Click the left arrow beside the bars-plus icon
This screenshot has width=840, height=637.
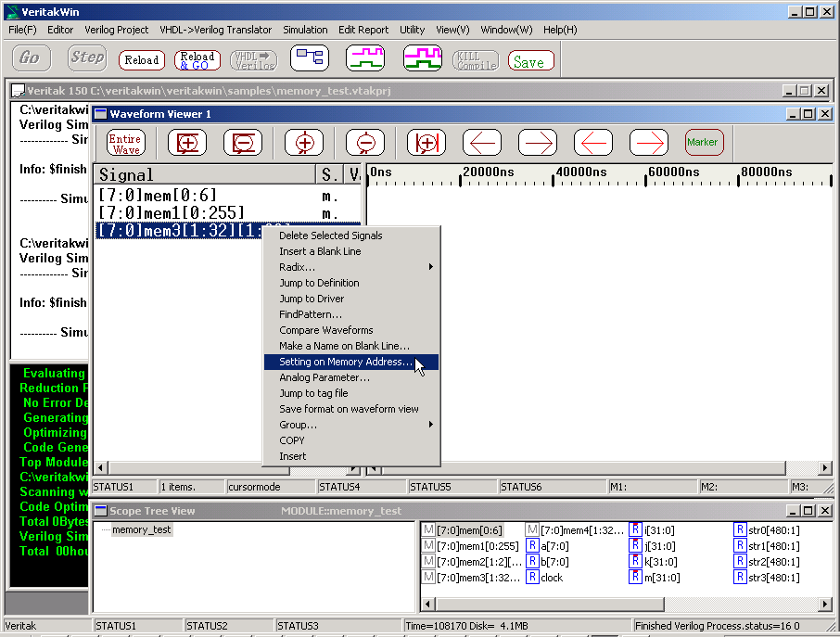click(x=482, y=143)
